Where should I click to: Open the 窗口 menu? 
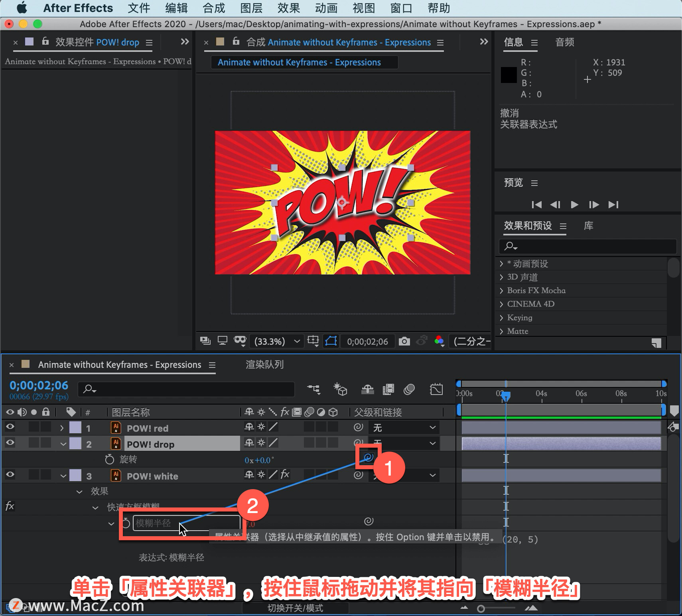pos(401,8)
